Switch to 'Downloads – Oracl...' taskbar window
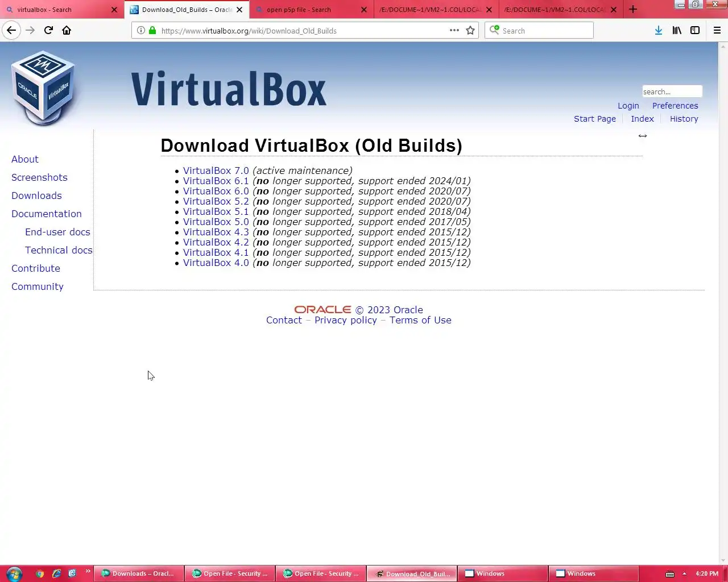 139,573
